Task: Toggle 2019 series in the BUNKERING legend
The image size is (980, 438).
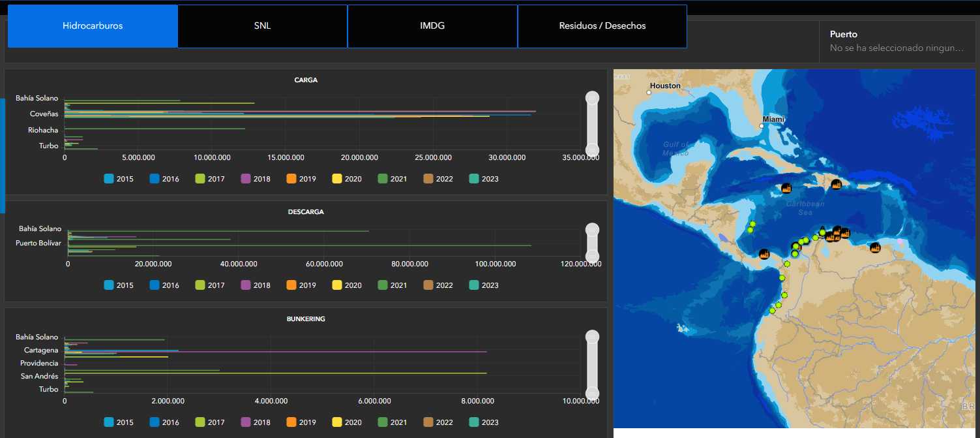Action: [x=301, y=422]
